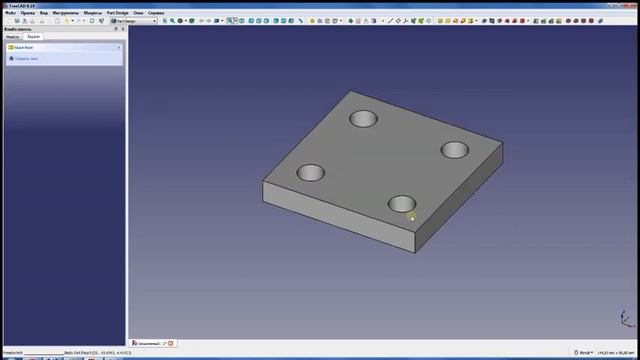Collapse the Start Part task box
The height and width of the screenshot is (360, 640).
[118, 48]
